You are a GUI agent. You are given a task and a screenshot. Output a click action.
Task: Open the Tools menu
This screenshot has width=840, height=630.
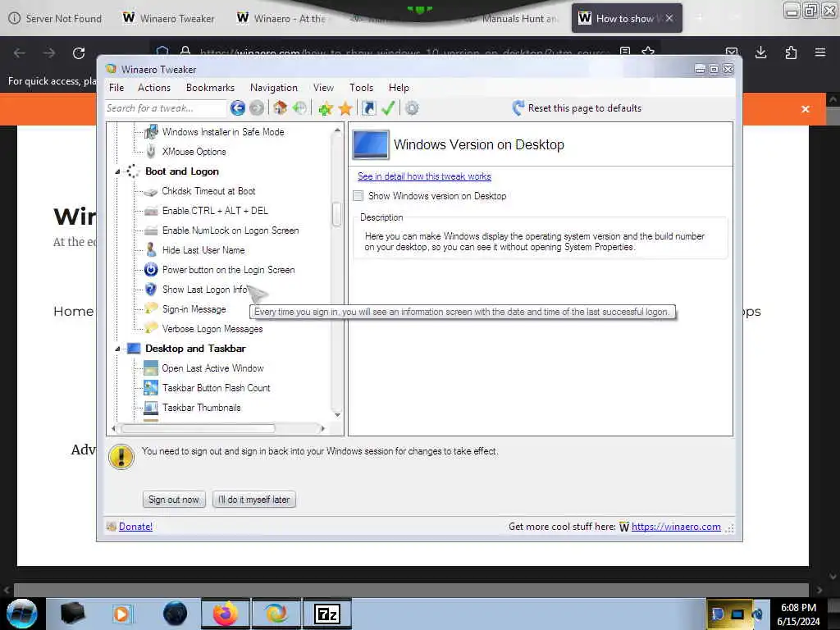point(362,88)
